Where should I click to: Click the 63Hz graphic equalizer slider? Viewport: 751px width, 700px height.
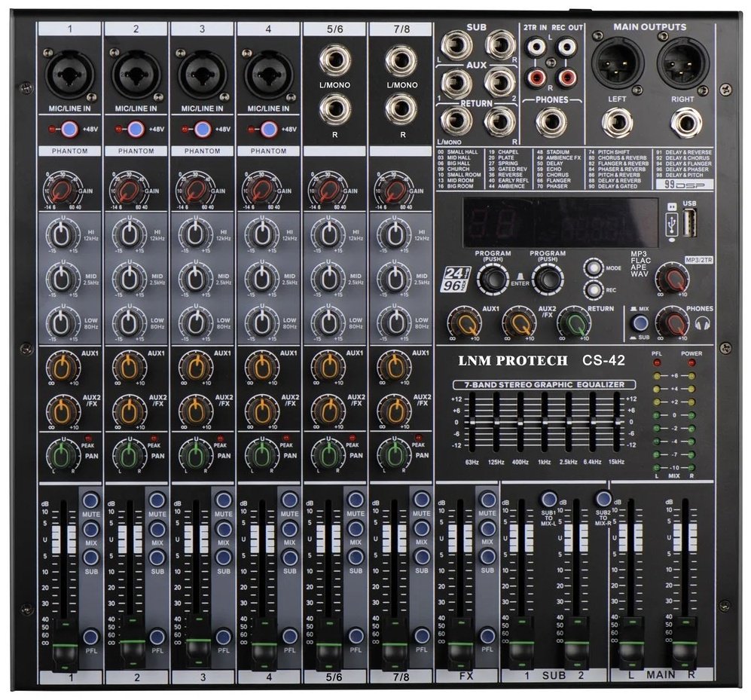472,422
